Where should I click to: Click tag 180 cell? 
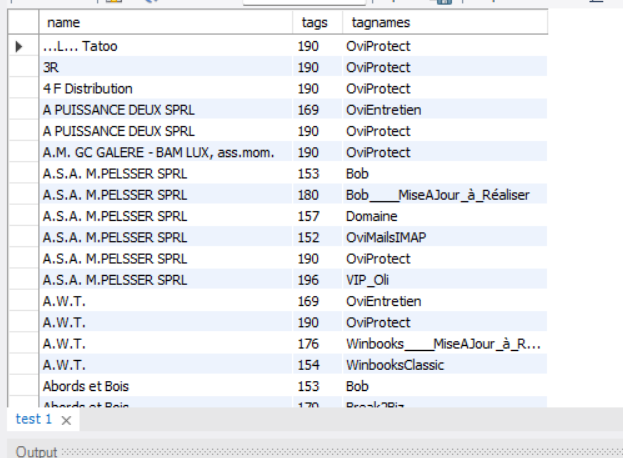click(317, 195)
